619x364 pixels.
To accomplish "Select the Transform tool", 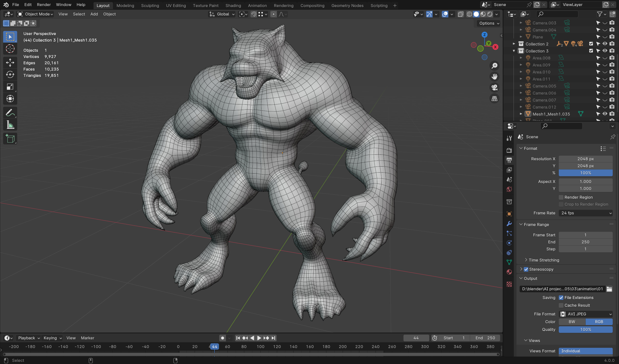I will tap(10, 99).
